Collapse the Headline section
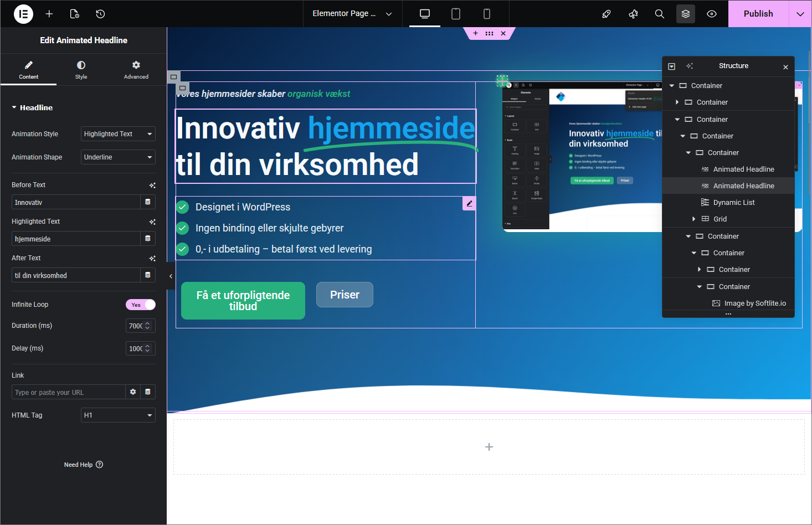The width and height of the screenshot is (812, 525). (32, 107)
